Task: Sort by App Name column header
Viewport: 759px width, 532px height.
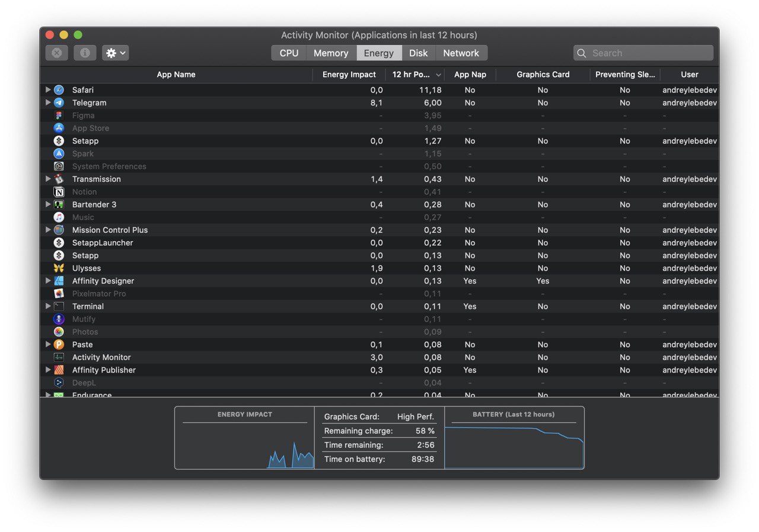Action: [176, 75]
